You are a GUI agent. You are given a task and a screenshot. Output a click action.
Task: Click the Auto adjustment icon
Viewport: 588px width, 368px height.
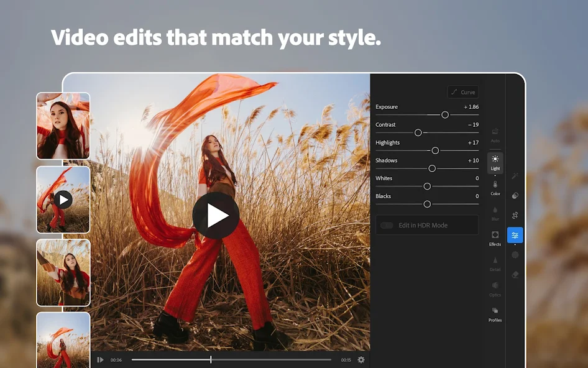[495, 132]
